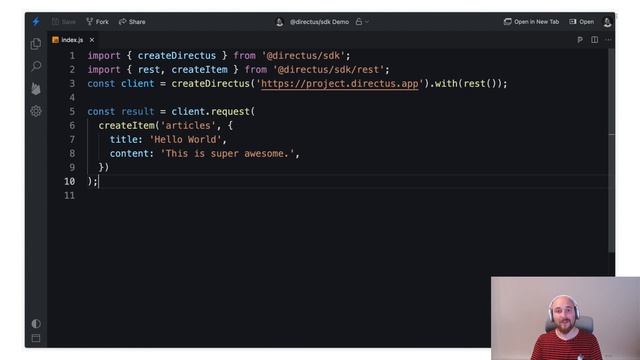640x360 pixels.
Task: Click the project owner avatar beside title
Action: [x=280, y=22]
